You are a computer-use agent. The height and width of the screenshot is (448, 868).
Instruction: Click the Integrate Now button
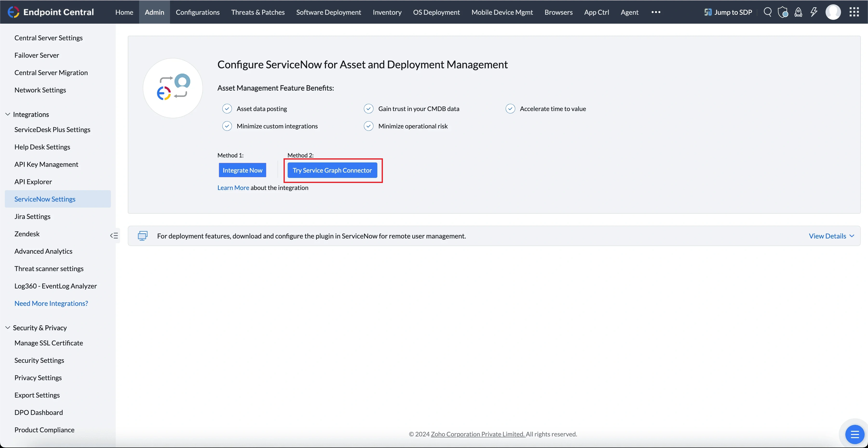(242, 170)
